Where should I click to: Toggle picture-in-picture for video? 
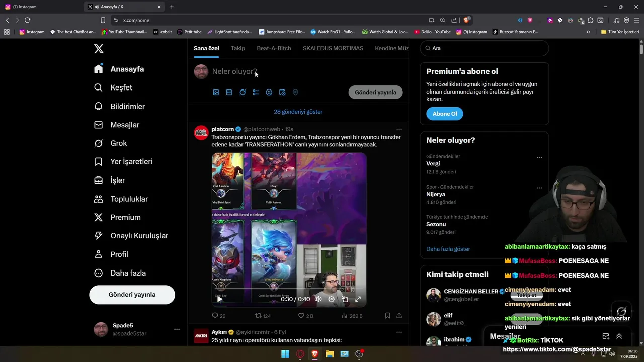tap(345, 299)
